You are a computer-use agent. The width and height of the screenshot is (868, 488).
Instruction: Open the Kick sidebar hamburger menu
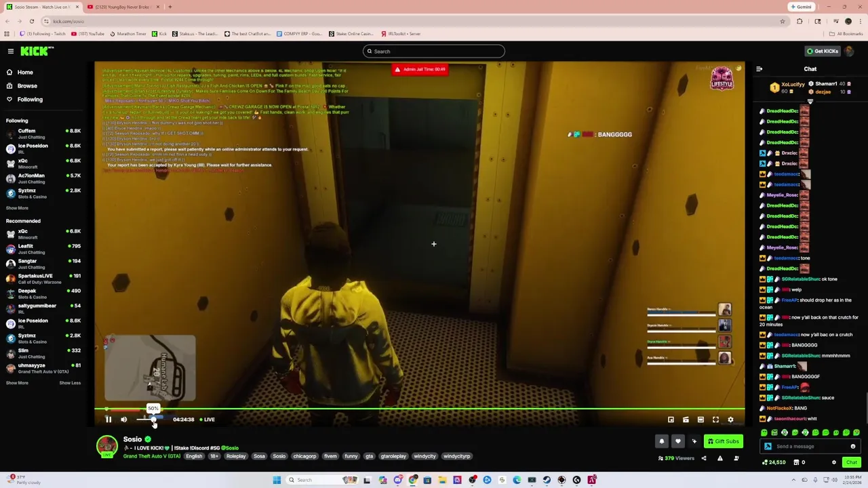(10, 51)
